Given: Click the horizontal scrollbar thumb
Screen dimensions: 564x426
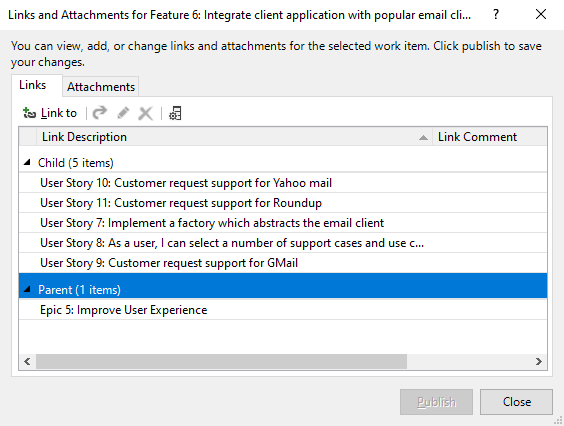Looking at the screenshot, I should [221, 361].
